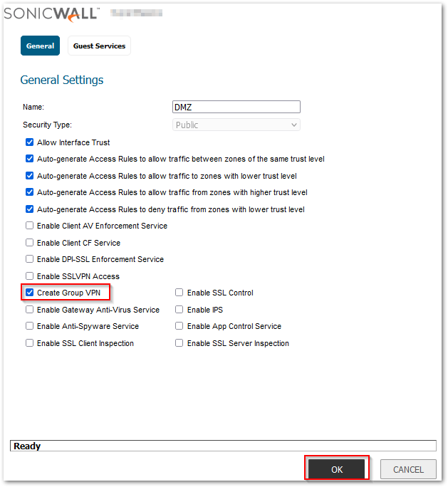Click the Name input field
Image resolution: width=448 pixels, height=487 pixels.
tap(236, 107)
